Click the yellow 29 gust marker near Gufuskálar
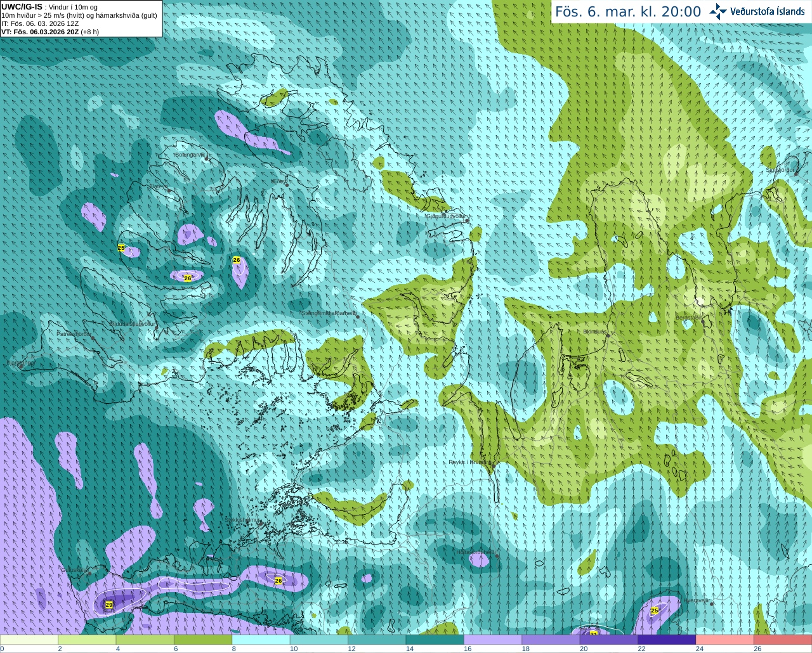812x653 pixels. click(109, 605)
